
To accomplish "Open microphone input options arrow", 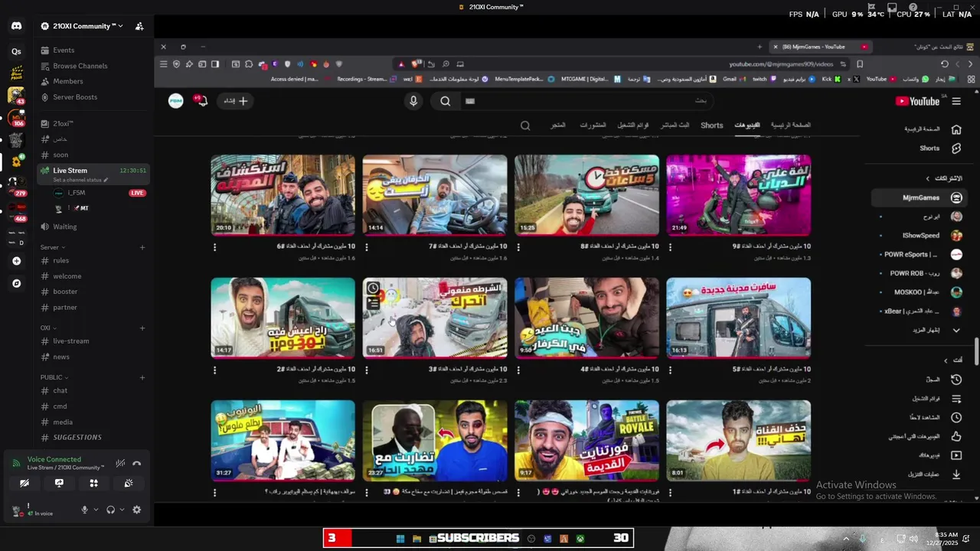I will click(x=96, y=510).
